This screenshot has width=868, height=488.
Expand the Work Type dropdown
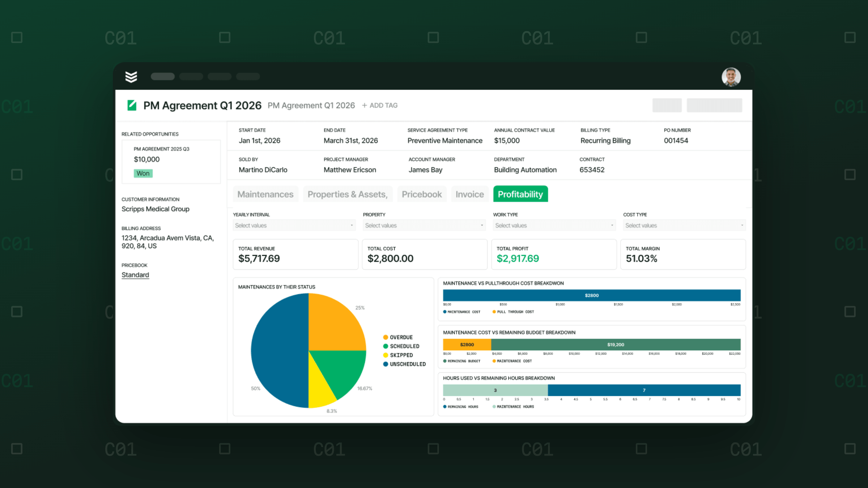pyautogui.click(x=554, y=225)
